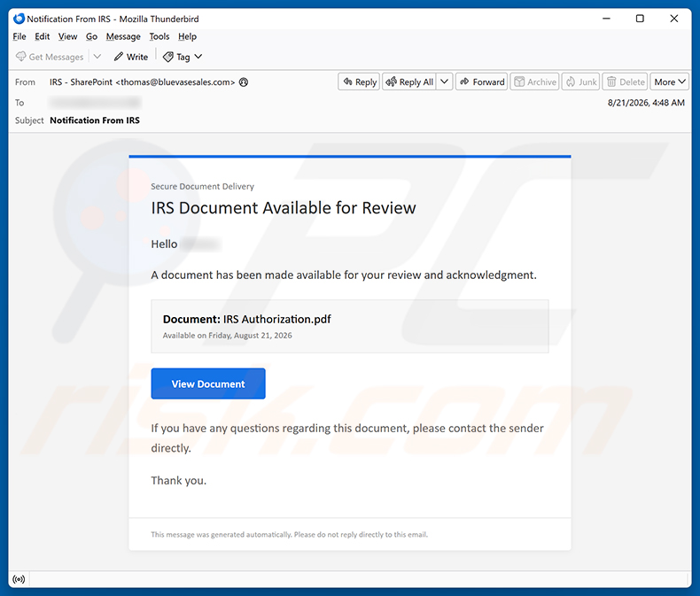Open the View menu
This screenshot has width=700, height=596.
point(68,36)
